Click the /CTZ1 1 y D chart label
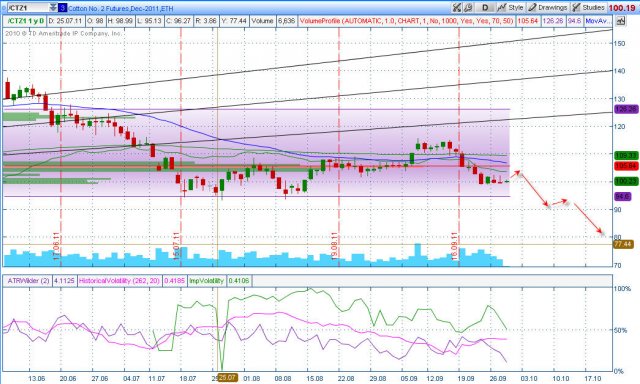The width and height of the screenshot is (640, 384). pyautogui.click(x=26, y=21)
